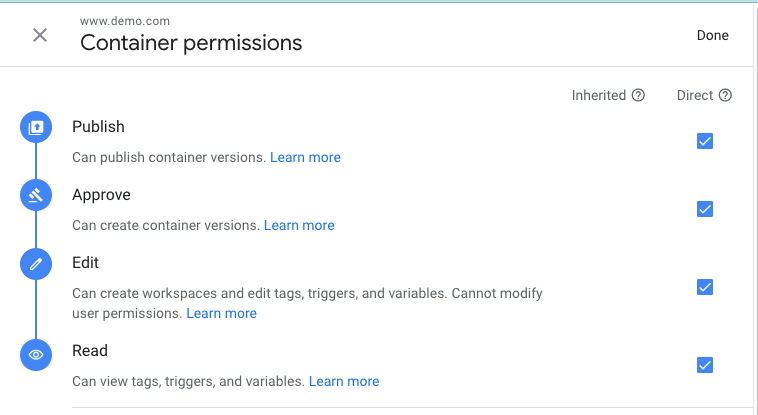The image size is (758, 415).
Task: Toggle the Edit direct permission checkbox
Action: [x=705, y=287]
